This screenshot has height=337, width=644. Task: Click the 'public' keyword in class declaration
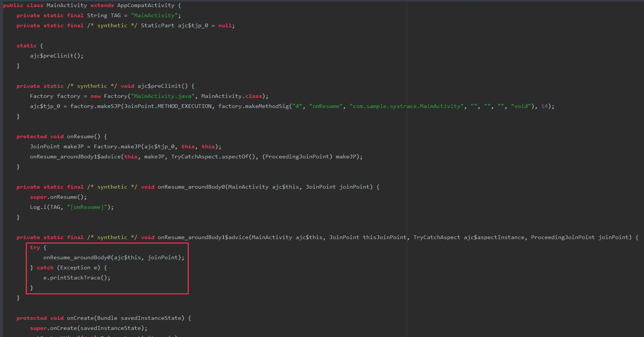[x=13, y=5]
